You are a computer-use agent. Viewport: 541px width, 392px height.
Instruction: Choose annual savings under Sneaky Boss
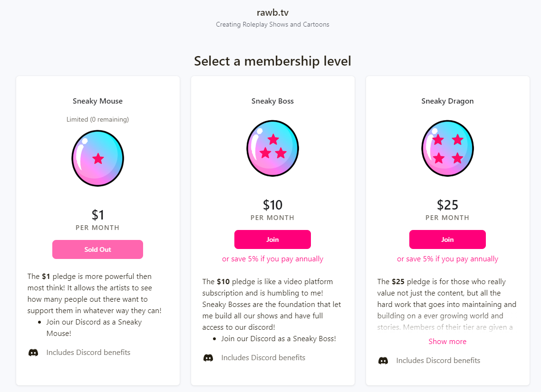point(272,259)
